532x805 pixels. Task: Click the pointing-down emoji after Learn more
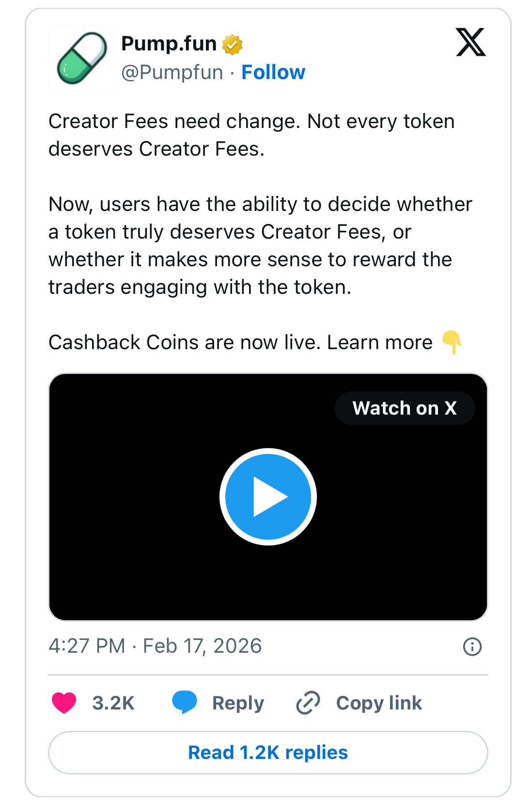pyautogui.click(x=452, y=343)
